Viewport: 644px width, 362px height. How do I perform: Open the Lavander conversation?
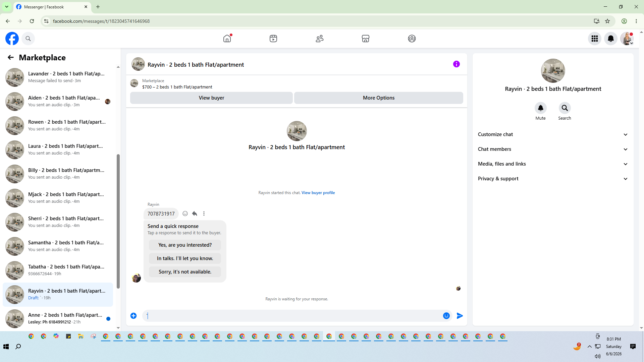(x=58, y=77)
